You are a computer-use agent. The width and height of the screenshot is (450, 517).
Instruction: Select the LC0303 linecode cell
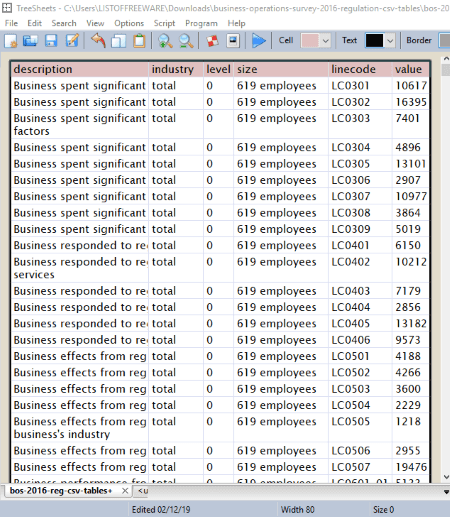click(360, 124)
